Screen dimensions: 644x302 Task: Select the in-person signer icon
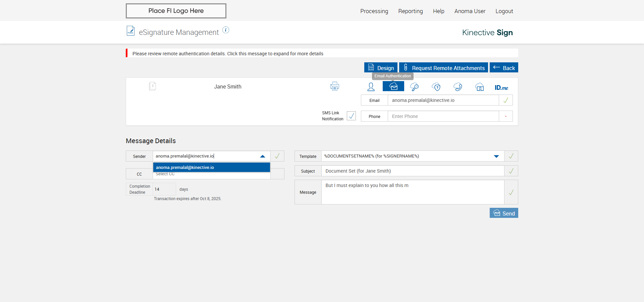[x=371, y=87]
